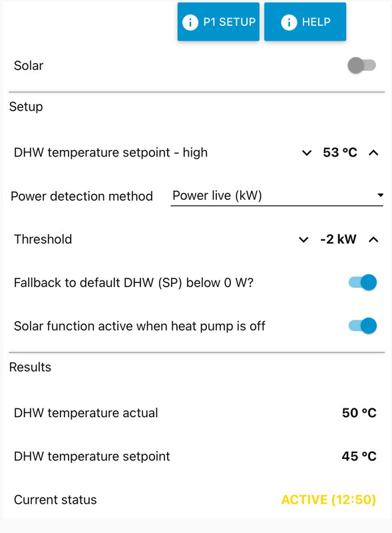
Task: Increase DHW temperature setpoint high with up chevron
Action: coord(373,153)
